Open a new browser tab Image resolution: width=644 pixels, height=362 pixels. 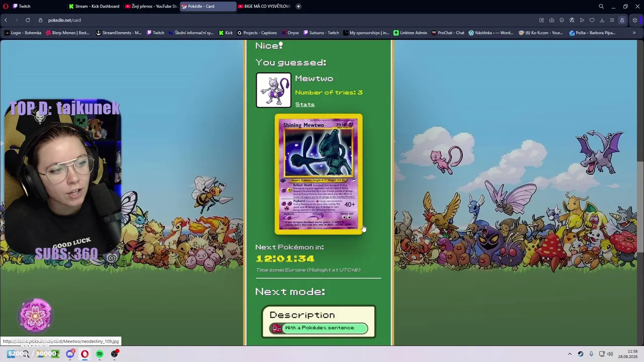298,6
